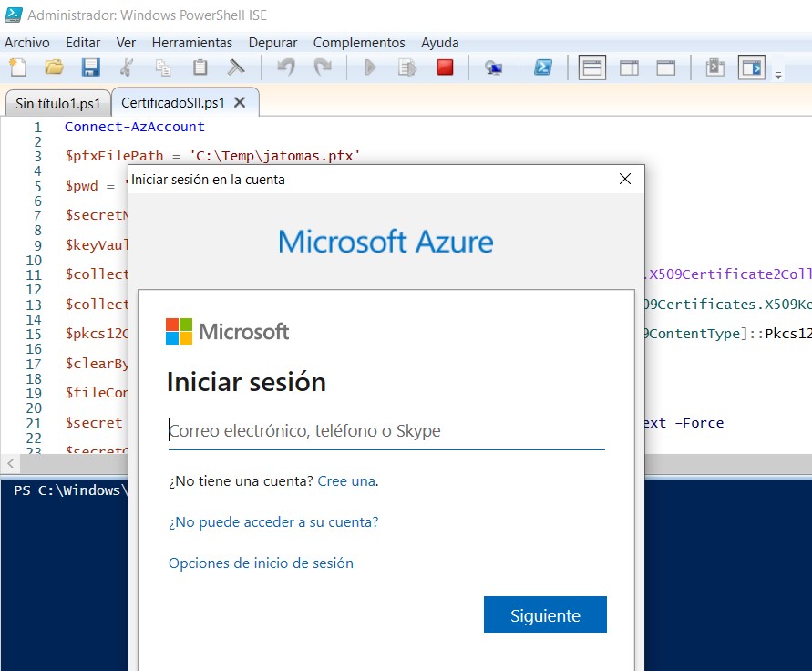Click ¿No puede acceder a su cuenta? link

[273, 521]
